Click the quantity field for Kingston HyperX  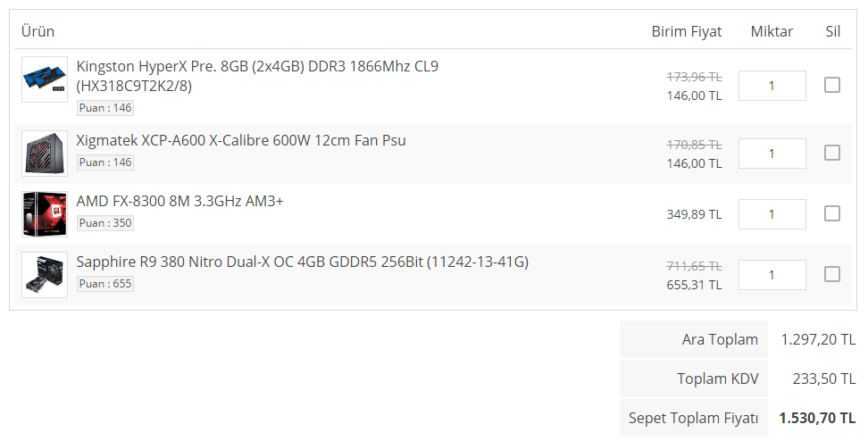coord(772,86)
